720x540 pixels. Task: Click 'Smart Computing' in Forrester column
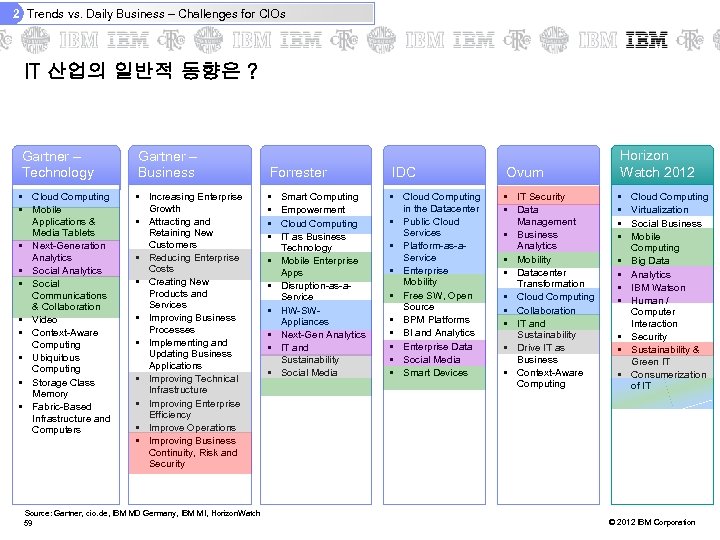tap(320, 197)
